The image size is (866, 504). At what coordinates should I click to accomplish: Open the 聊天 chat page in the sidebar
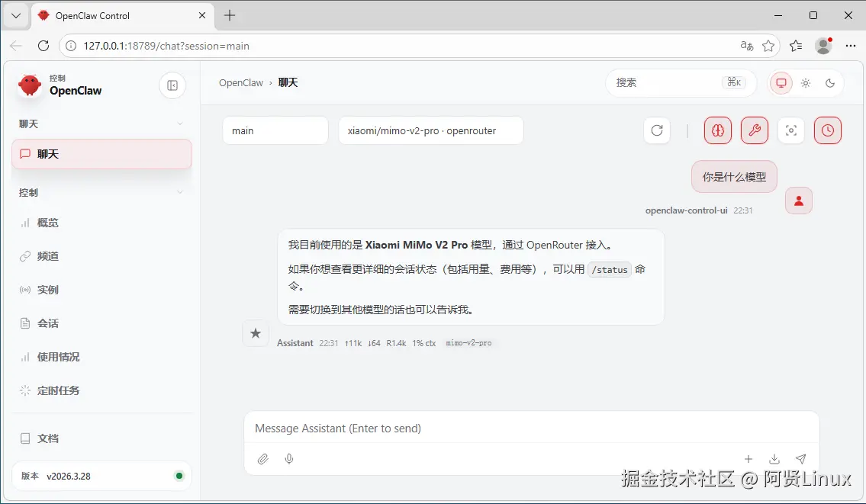pos(101,154)
